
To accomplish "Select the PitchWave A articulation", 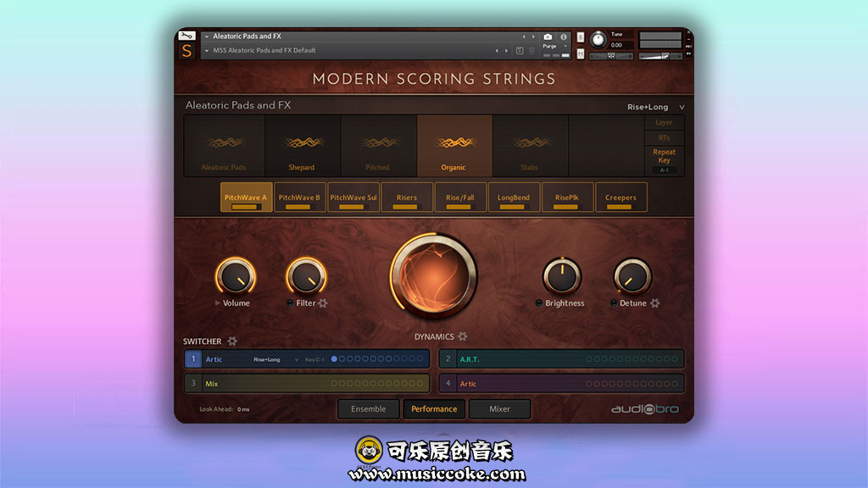I will [246, 197].
